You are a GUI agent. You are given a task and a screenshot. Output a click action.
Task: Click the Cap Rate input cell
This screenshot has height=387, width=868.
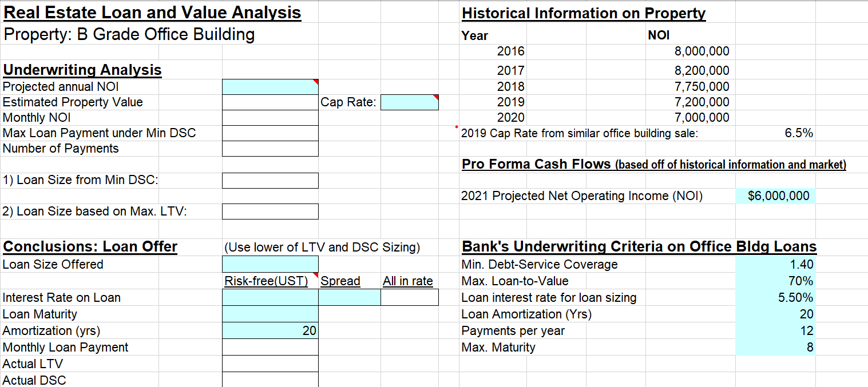pos(409,102)
